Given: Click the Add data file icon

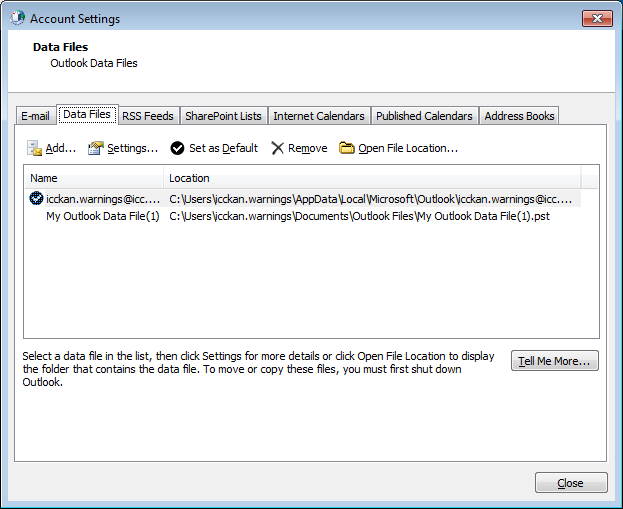Looking at the screenshot, I should click(x=34, y=148).
